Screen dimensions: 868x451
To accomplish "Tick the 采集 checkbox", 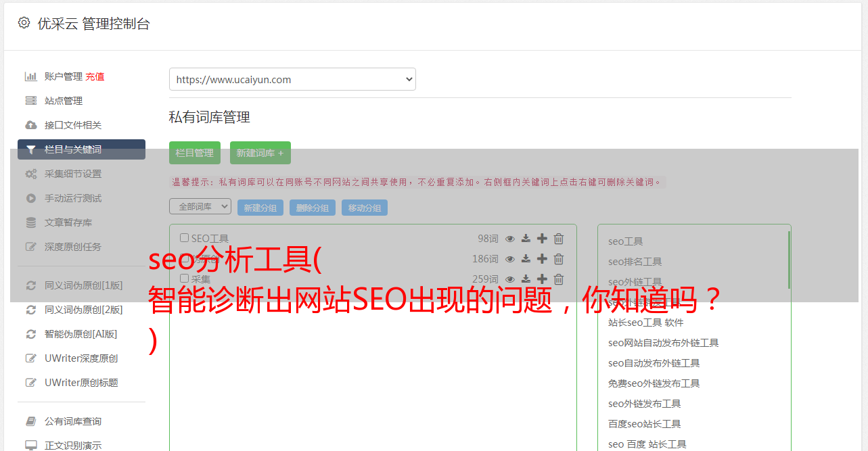I will [184, 279].
